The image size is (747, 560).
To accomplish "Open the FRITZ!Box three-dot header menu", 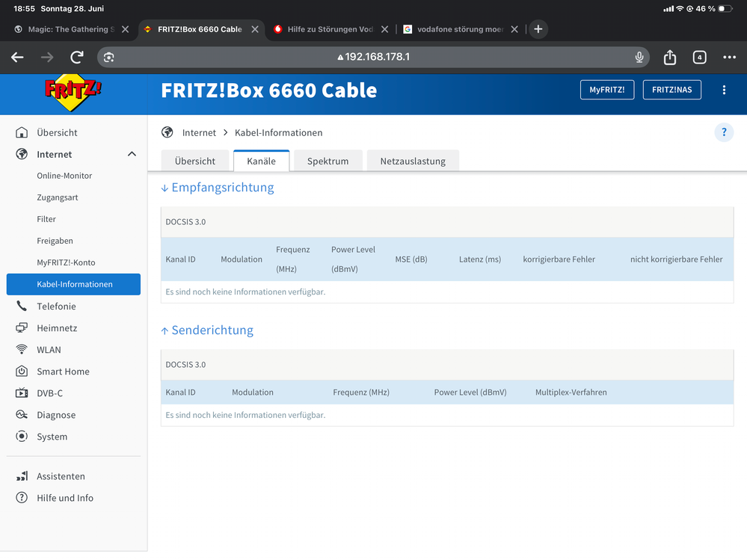I will point(724,90).
